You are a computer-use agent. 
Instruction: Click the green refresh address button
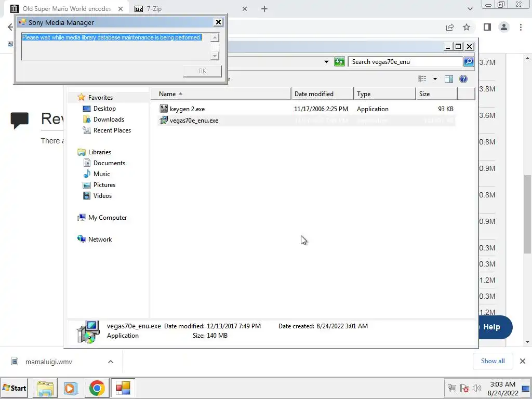click(x=339, y=62)
